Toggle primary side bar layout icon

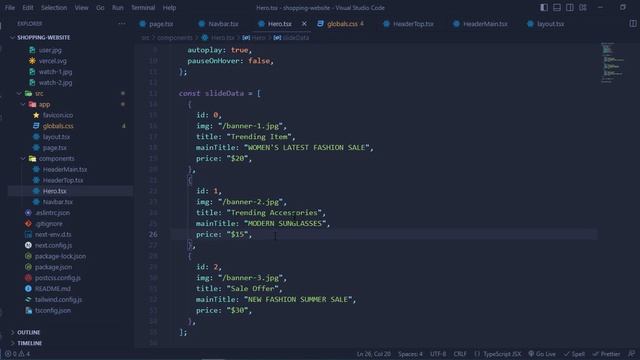(544, 8)
